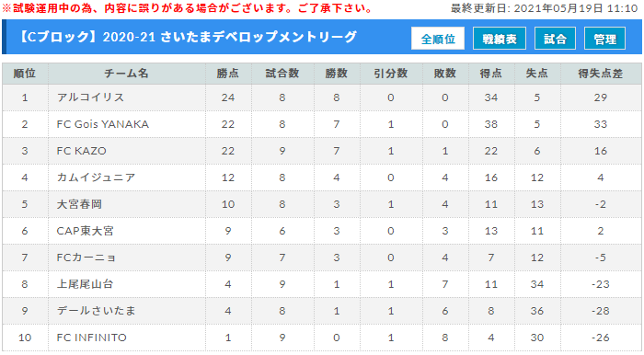Click CAP東大宮 in the table
Screen dimensions: 644x355
[x=85, y=231]
